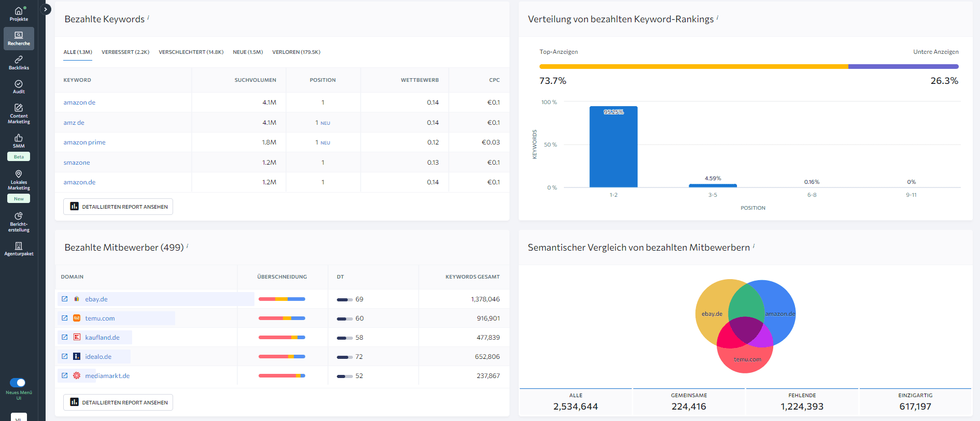The height and width of the screenshot is (421, 980).
Task: Sort by KEYWORDS GESAMT column header
Action: (473, 277)
